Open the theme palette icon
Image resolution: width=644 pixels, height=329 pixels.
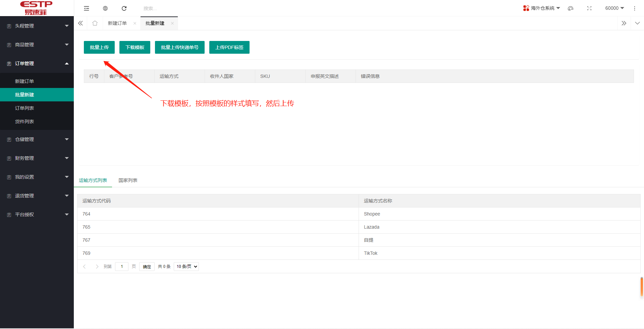pyautogui.click(x=571, y=8)
